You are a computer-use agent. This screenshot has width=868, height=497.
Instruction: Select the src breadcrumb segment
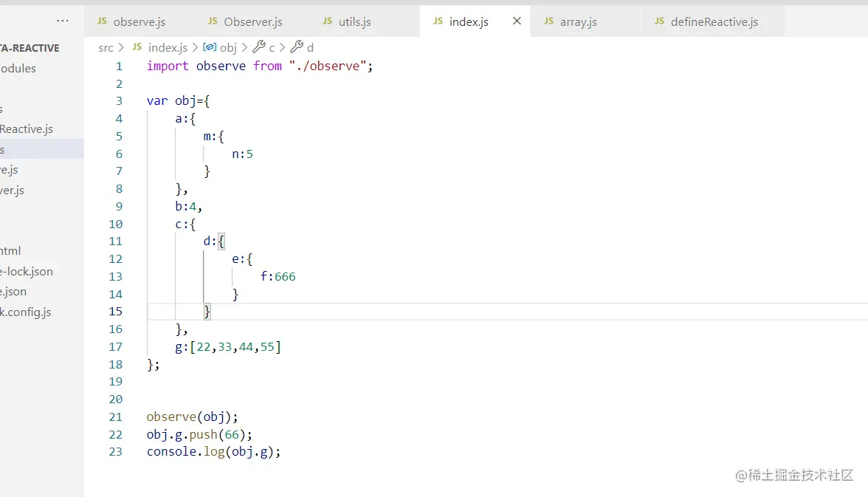click(x=106, y=48)
